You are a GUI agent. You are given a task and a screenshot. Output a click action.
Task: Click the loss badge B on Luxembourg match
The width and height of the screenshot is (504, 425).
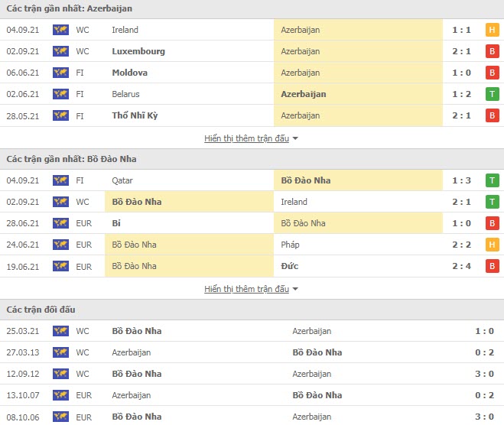click(492, 51)
